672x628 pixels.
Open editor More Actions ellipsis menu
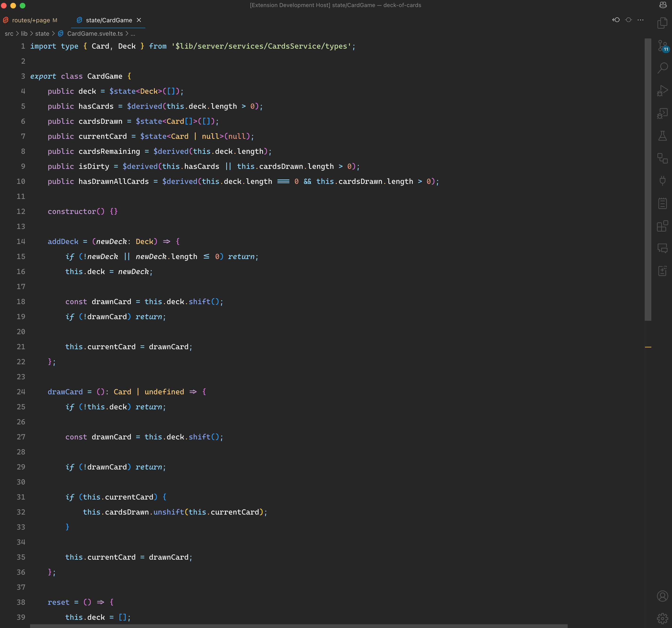(641, 20)
